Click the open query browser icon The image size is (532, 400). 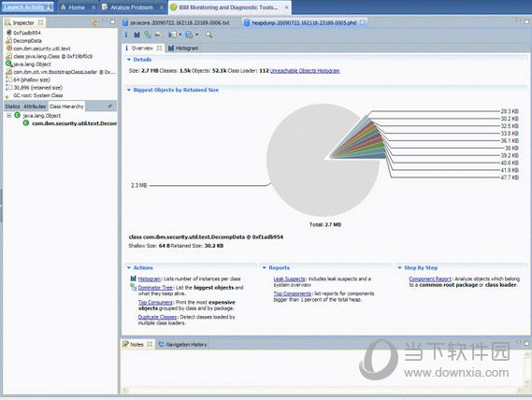click(x=189, y=35)
